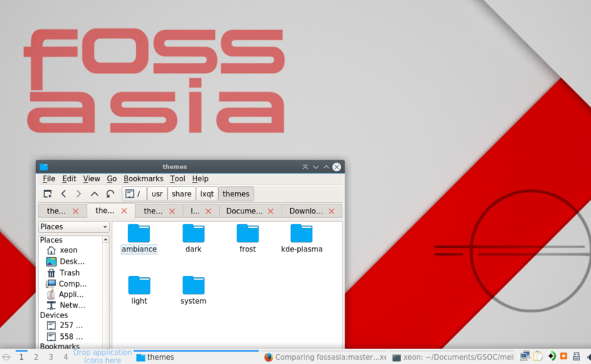The height and width of the screenshot is (364, 591).
Task: Select the frost folder
Action: [x=248, y=234]
